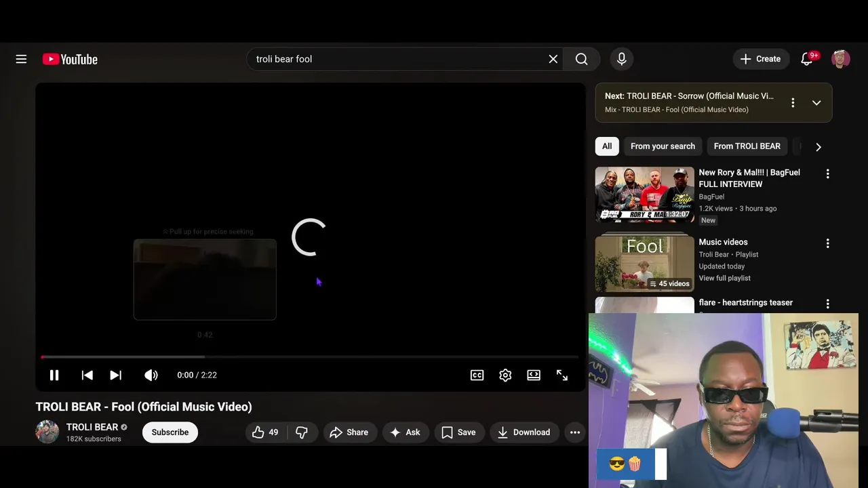This screenshot has width=868, height=488.
Task: Open Music videos playlist title
Action: tap(724, 242)
